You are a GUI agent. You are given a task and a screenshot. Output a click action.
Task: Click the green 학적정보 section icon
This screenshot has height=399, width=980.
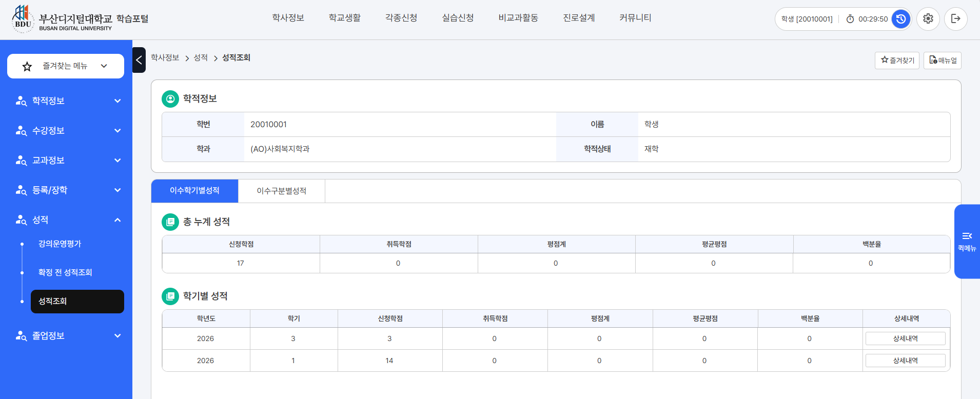170,99
